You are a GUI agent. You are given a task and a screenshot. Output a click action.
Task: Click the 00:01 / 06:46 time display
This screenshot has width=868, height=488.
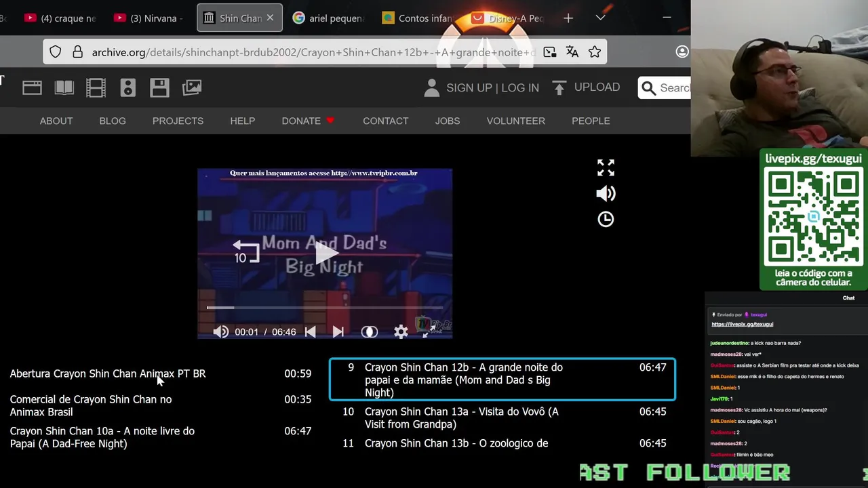pos(265,332)
